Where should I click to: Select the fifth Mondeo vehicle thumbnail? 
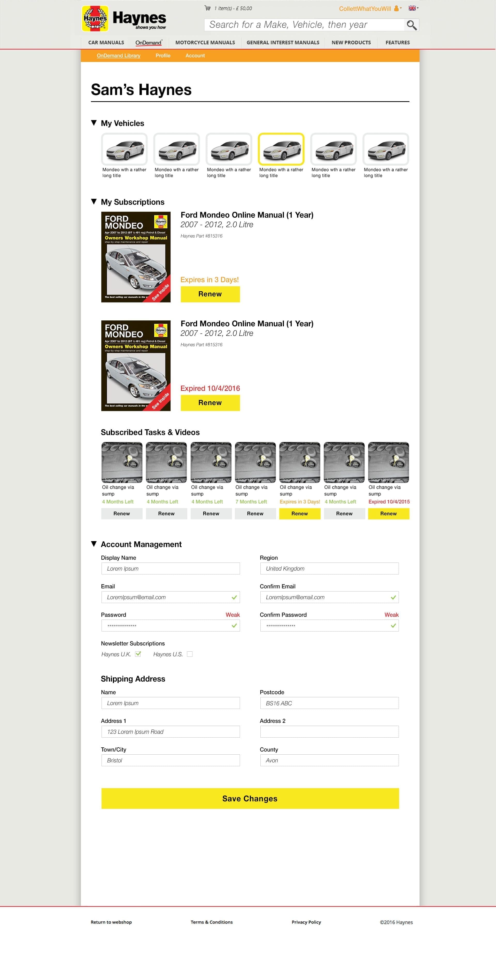(334, 149)
